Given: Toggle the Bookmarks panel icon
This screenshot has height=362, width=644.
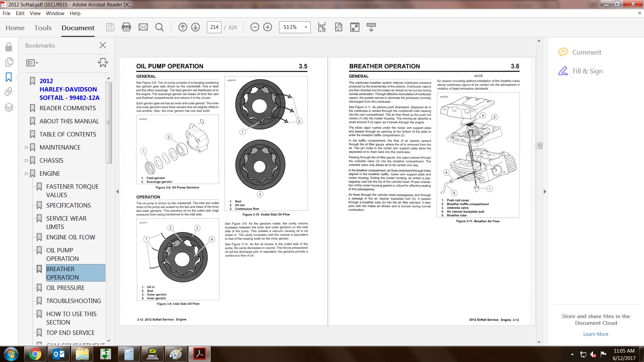Looking at the screenshot, I should 9,77.
